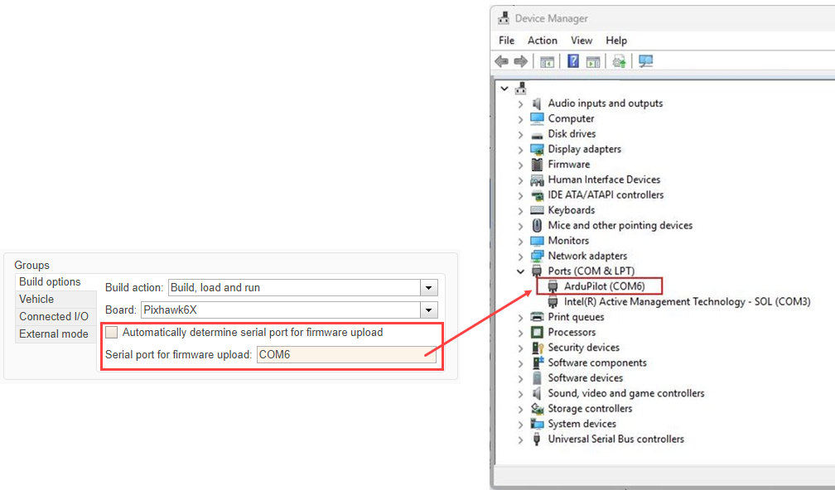Viewport: 835px width, 504px height.
Task: Click the Show/Hide Console Tree icon
Action: tap(548, 61)
